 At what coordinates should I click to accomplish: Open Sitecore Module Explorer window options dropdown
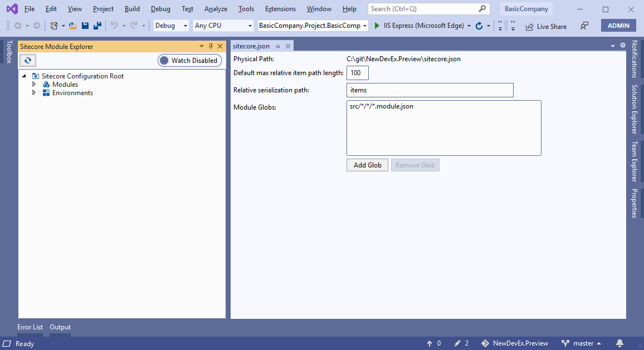click(x=201, y=46)
